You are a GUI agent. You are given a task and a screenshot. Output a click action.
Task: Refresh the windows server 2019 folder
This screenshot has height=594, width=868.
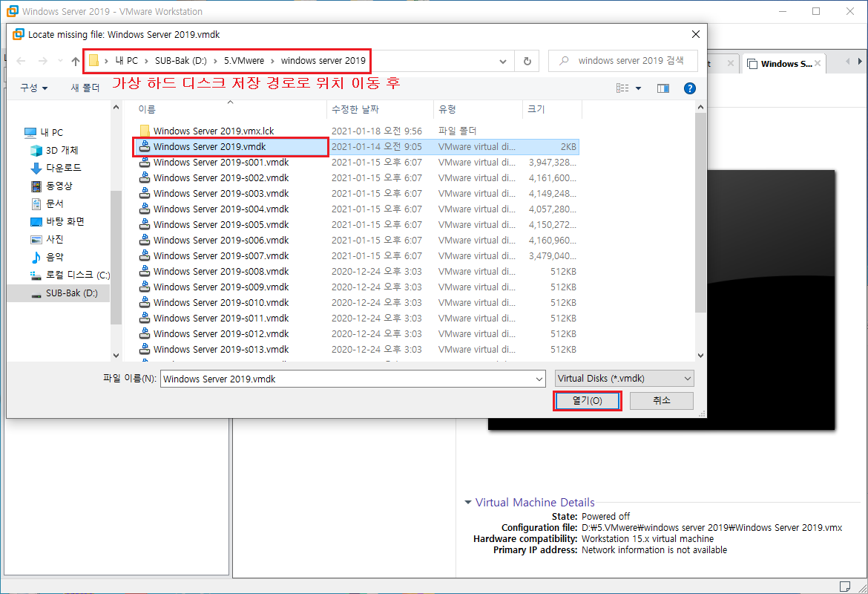pyautogui.click(x=527, y=62)
